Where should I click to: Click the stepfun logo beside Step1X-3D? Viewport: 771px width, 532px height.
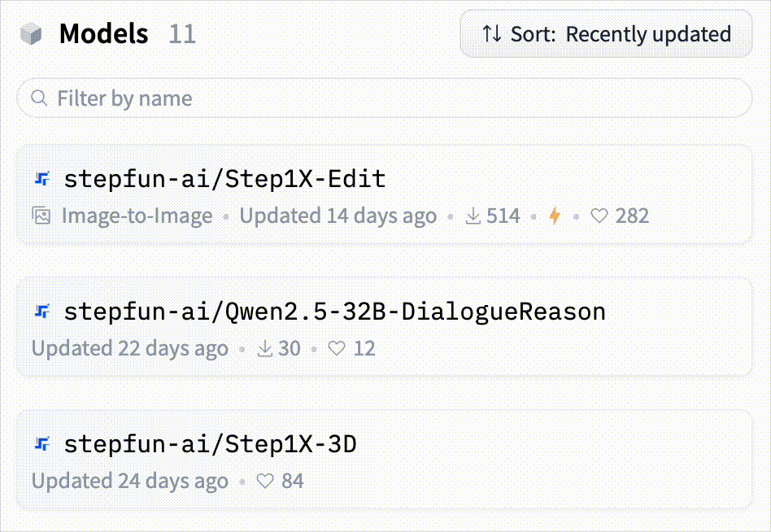42,443
